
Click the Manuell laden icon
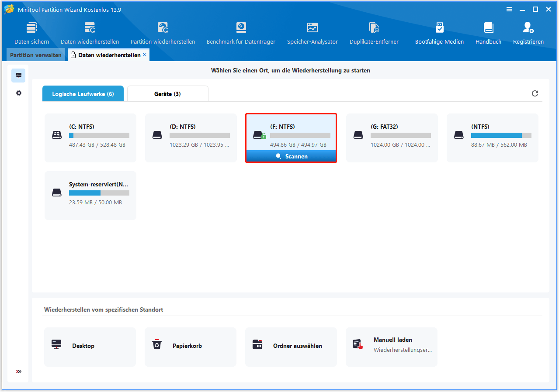pyautogui.click(x=358, y=344)
